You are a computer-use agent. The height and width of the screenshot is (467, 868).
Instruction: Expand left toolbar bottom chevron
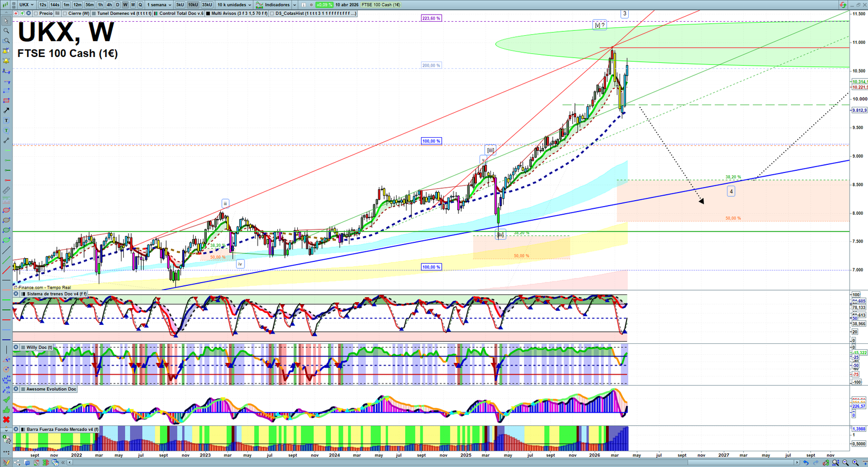[6, 430]
